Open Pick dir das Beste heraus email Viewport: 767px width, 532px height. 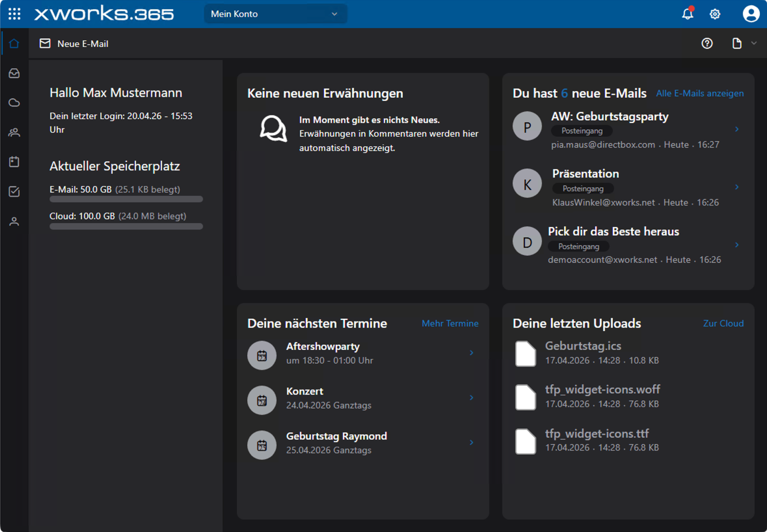pyautogui.click(x=614, y=232)
